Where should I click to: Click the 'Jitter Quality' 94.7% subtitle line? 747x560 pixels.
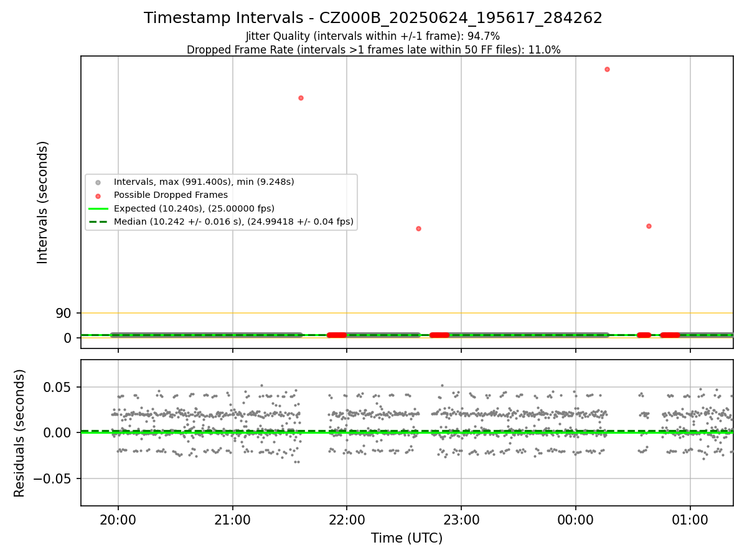[373, 37]
